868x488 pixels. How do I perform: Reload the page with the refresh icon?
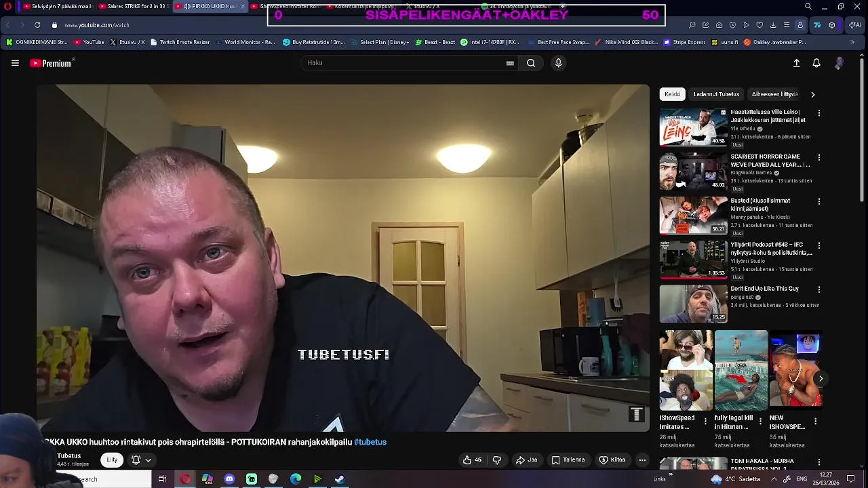tap(37, 25)
